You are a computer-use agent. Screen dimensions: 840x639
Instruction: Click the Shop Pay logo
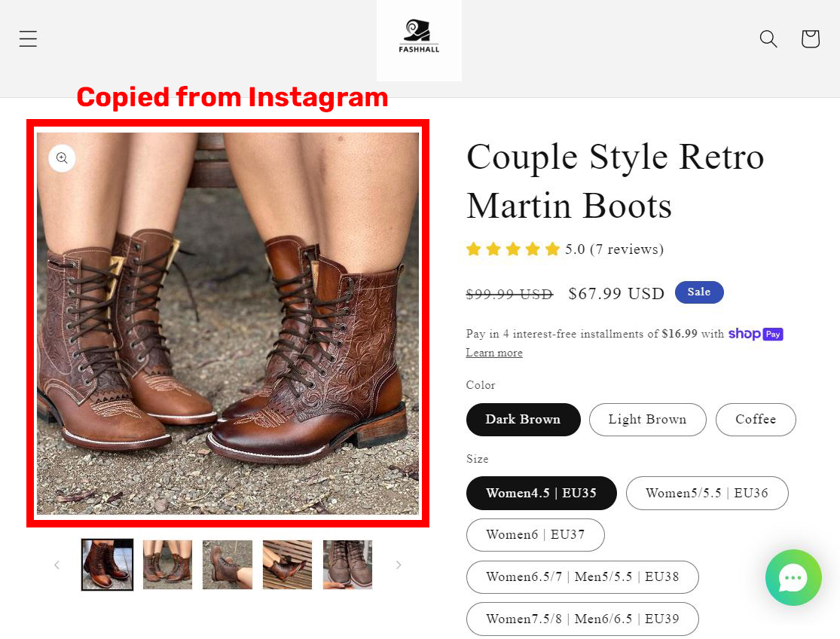tap(756, 334)
